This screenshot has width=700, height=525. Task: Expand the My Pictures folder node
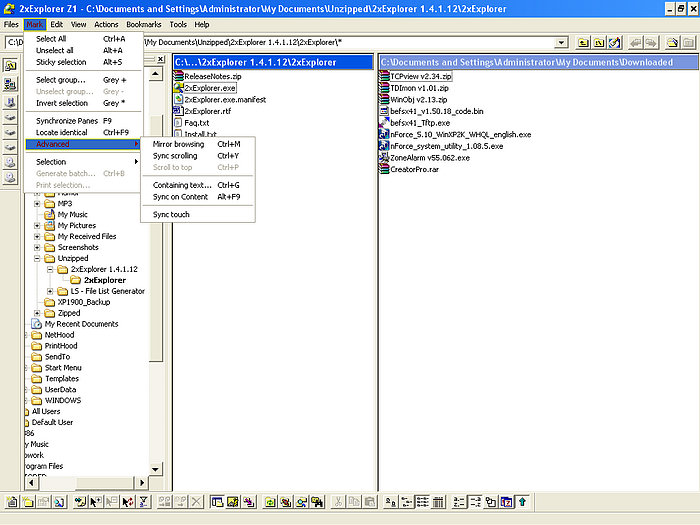(38, 225)
